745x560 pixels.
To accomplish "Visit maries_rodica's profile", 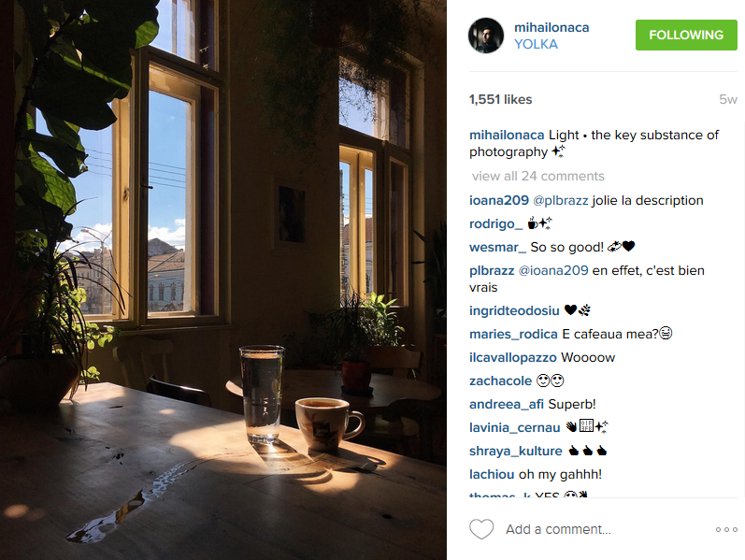I will pyautogui.click(x=513, y=334).
